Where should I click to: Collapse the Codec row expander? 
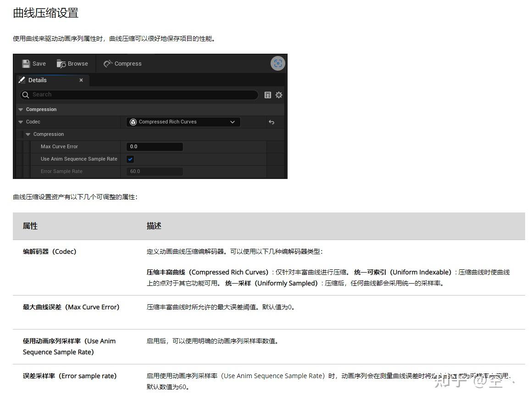tap(20, 122)
